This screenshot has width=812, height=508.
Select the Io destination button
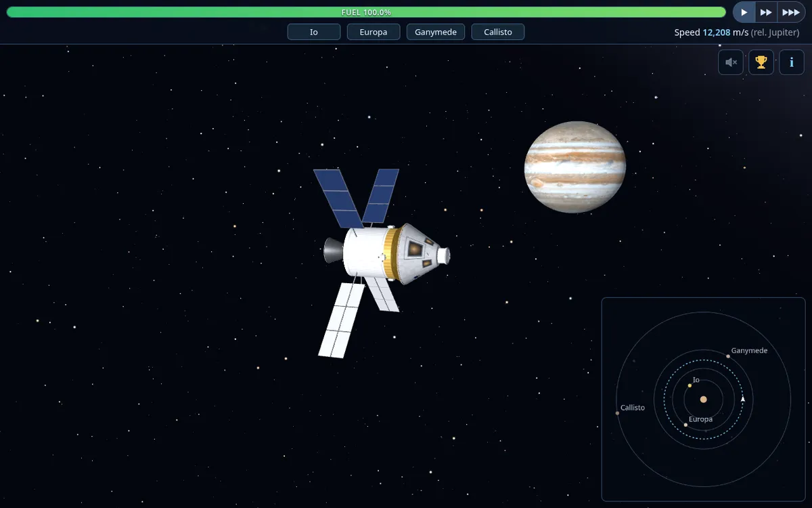pyautogui.click(x=314, y=32)
